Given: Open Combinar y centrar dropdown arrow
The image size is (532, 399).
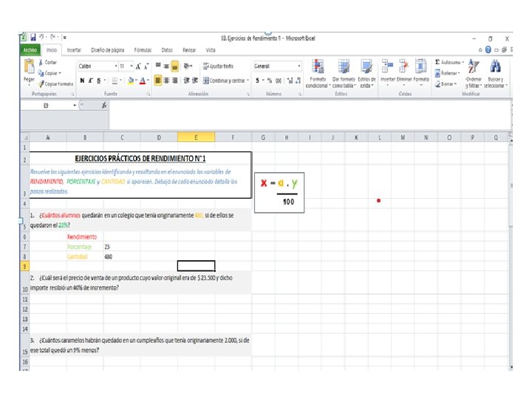Looking at the screenshot, I should click(248, 81).
